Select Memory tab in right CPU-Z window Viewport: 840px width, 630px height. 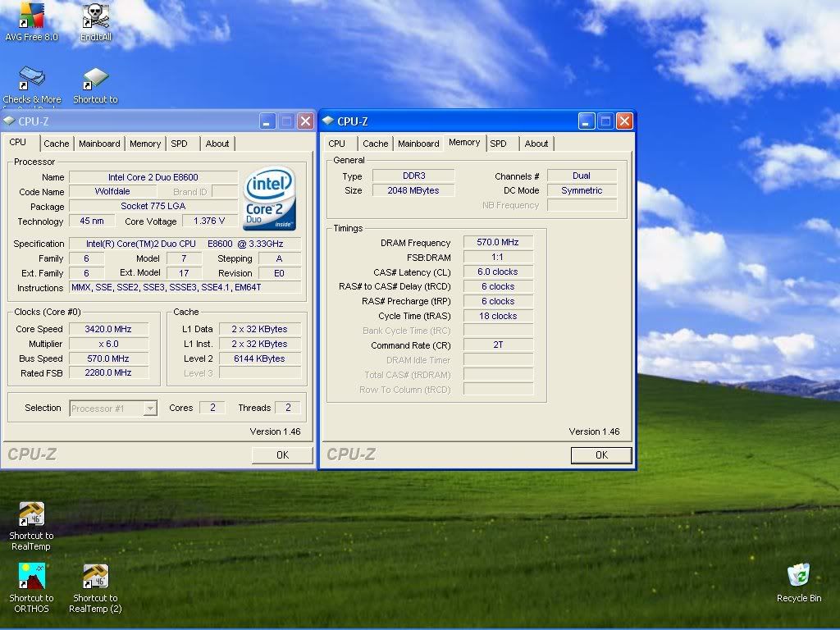(x=464, y=142)
